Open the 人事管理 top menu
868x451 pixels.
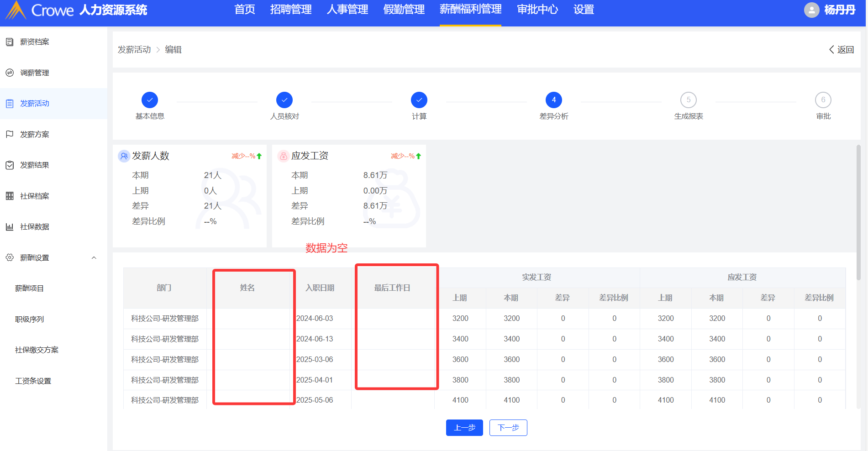click(x=347, y=10)
